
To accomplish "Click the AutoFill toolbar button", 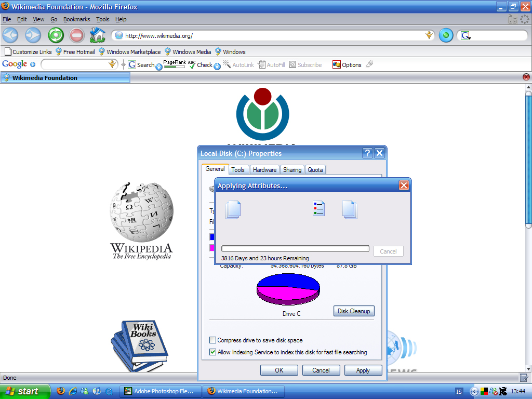I will [x=271, y=64].
